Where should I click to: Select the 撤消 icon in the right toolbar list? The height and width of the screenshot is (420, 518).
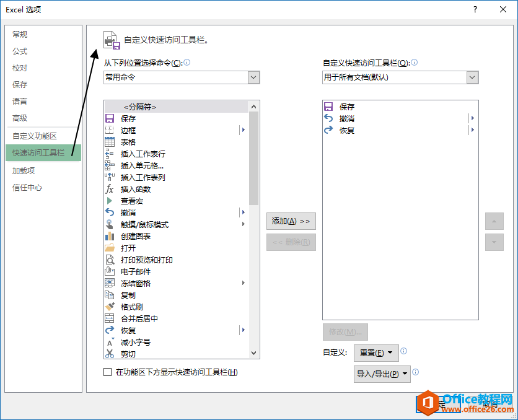point(328,118)
